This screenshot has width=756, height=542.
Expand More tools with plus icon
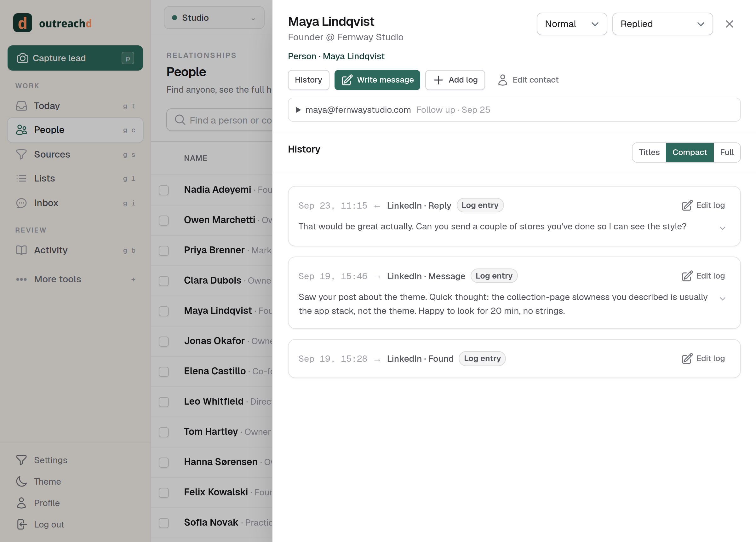coord(133,279)
